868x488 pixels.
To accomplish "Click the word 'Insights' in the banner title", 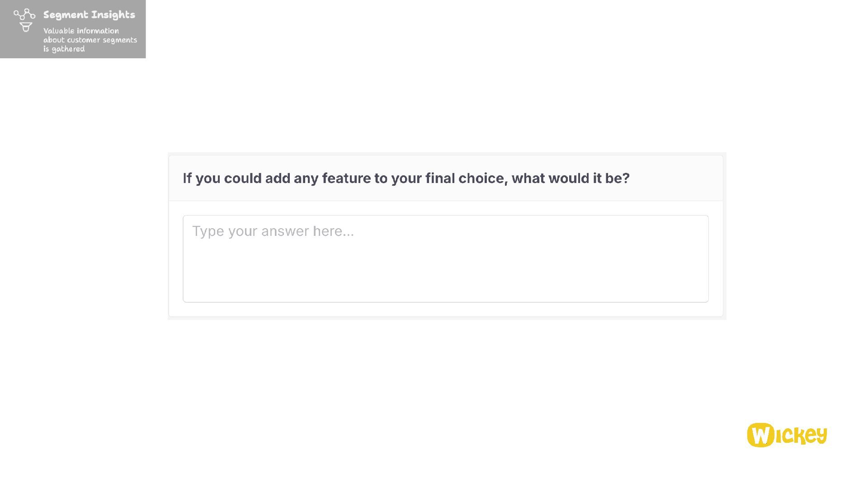I will [113, 15].
